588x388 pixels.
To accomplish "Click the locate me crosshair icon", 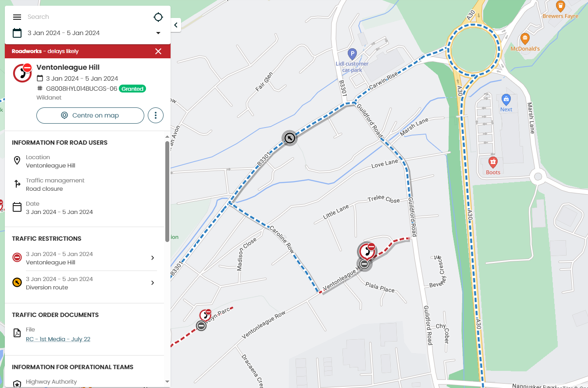I will click(158, 17).
